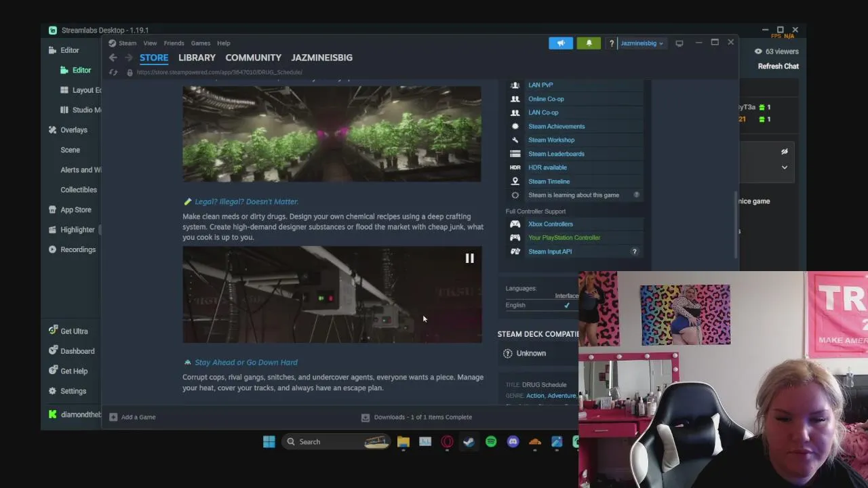Select Scene under Overlays
This screenshot has height=488, width=868.
coord(70,150)
